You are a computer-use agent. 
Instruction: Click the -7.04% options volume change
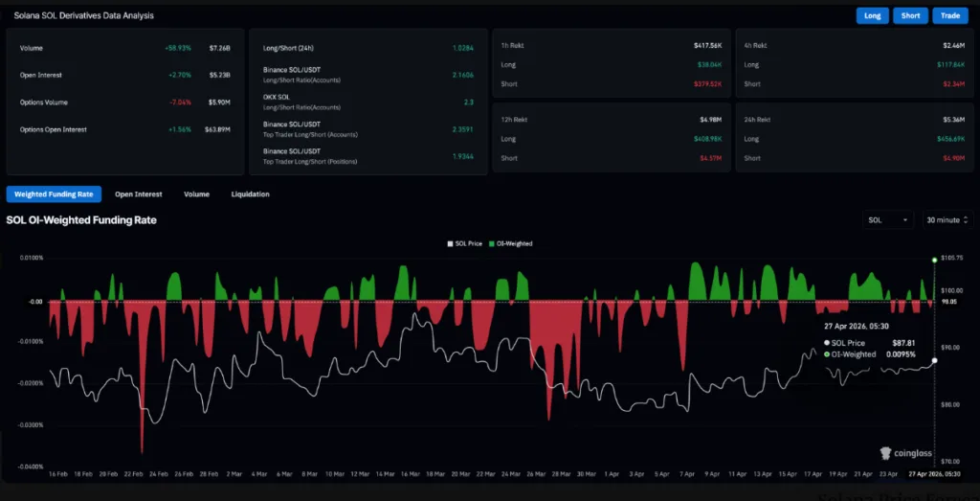click(x=180, y=102)
